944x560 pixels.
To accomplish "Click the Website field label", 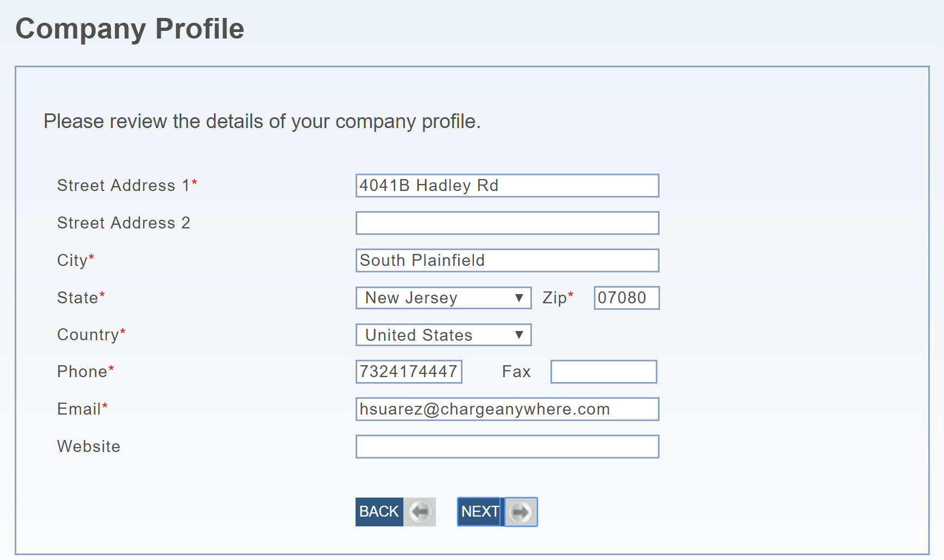I will (89, 447).
